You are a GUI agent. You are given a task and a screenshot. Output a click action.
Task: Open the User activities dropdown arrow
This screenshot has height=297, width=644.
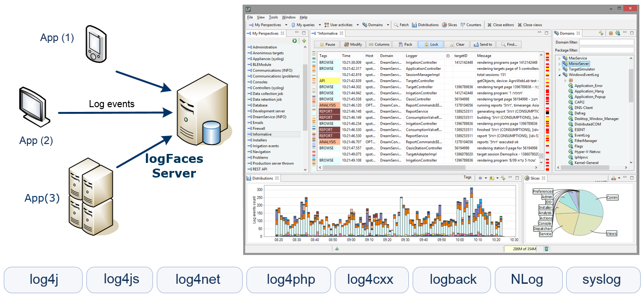tap(357, 25)
